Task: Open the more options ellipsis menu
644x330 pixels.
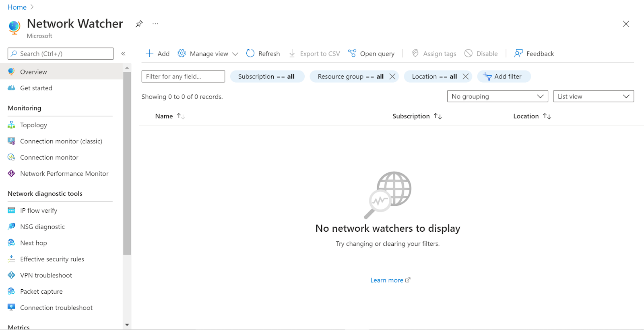Action: tap(155, 24)
